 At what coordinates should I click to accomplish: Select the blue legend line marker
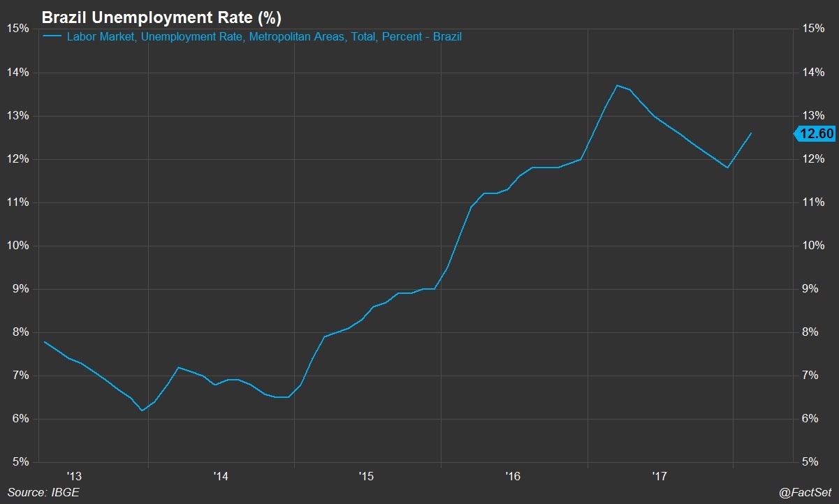coord(52,36)
